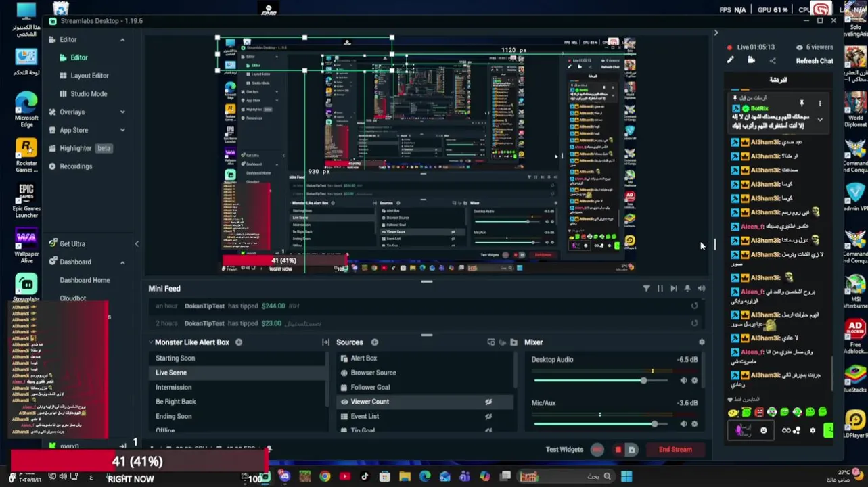This screenshot has width=868, height=487.
Task: Toggle Mini Feed alert notifications bell
Action: [x=687, y=289]
